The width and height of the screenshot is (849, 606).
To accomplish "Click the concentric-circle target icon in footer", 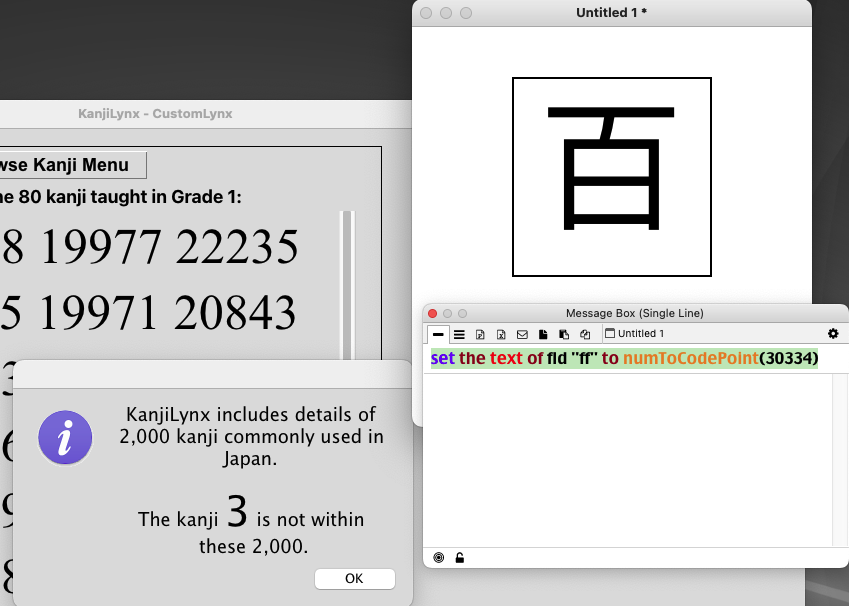I will pyautogui.click(x=439, y=557).
